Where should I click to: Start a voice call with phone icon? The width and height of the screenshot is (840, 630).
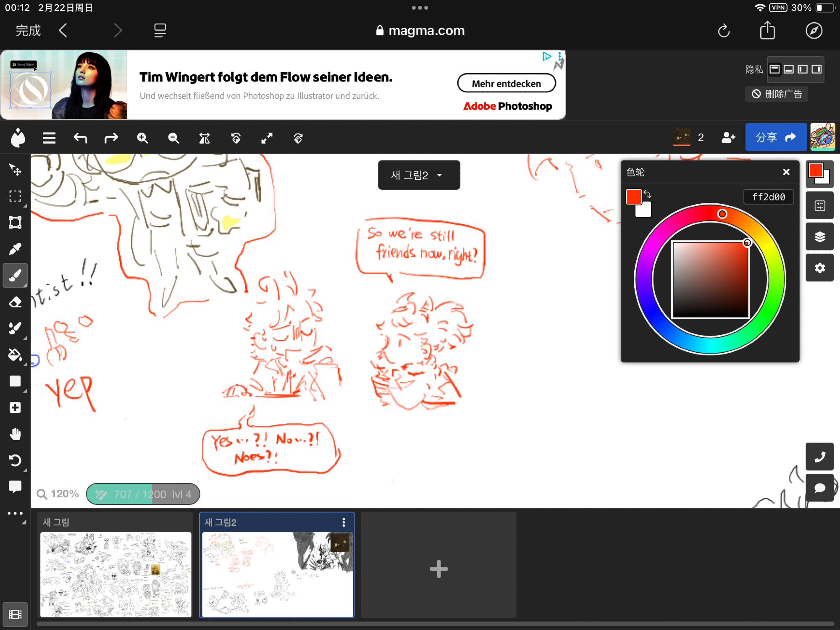pos(819,457)
